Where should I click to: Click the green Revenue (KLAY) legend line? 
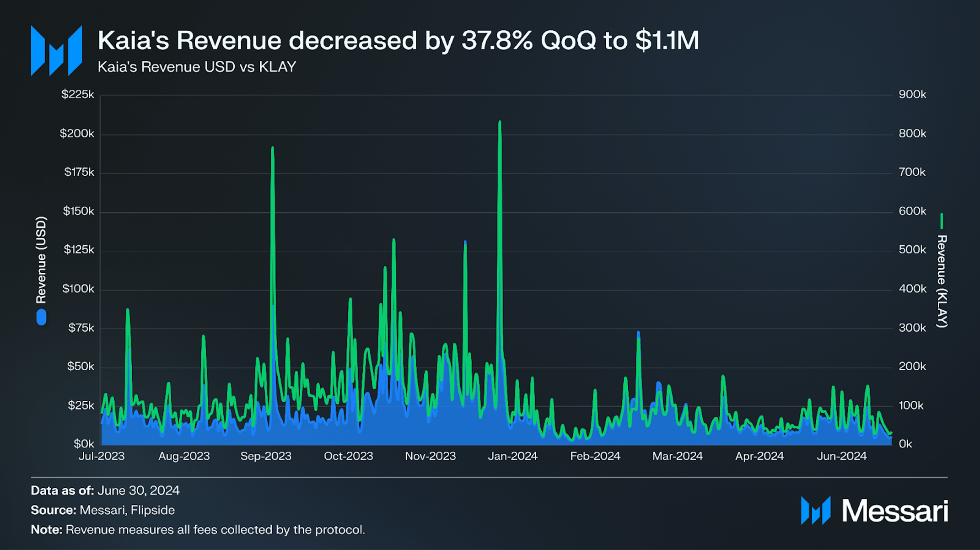[941, 221]
